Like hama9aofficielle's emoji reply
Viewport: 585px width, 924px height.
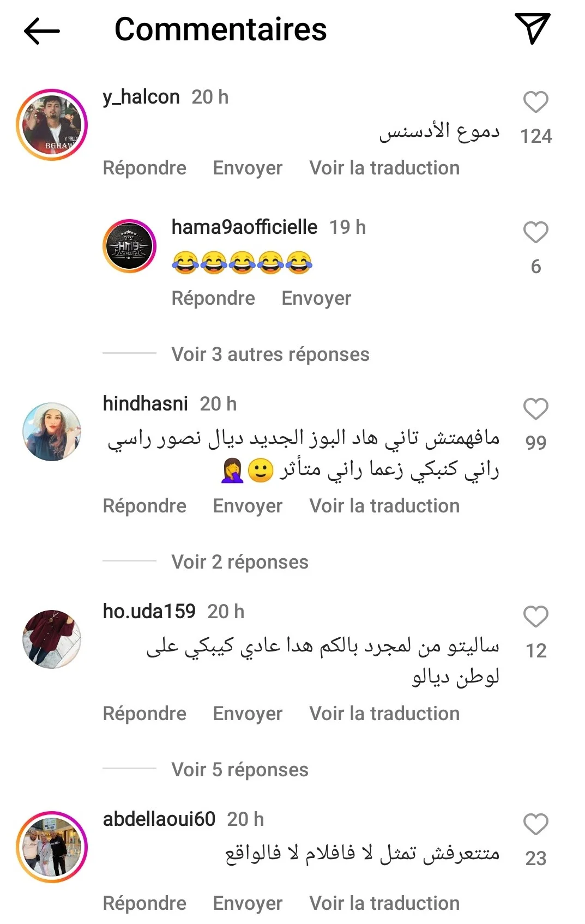535,232
